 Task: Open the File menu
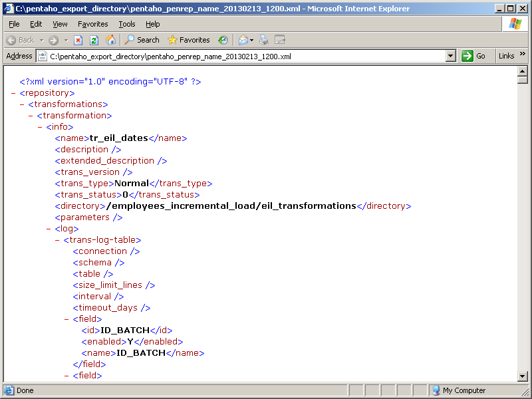pyautogui.click(x=14, y=24)
